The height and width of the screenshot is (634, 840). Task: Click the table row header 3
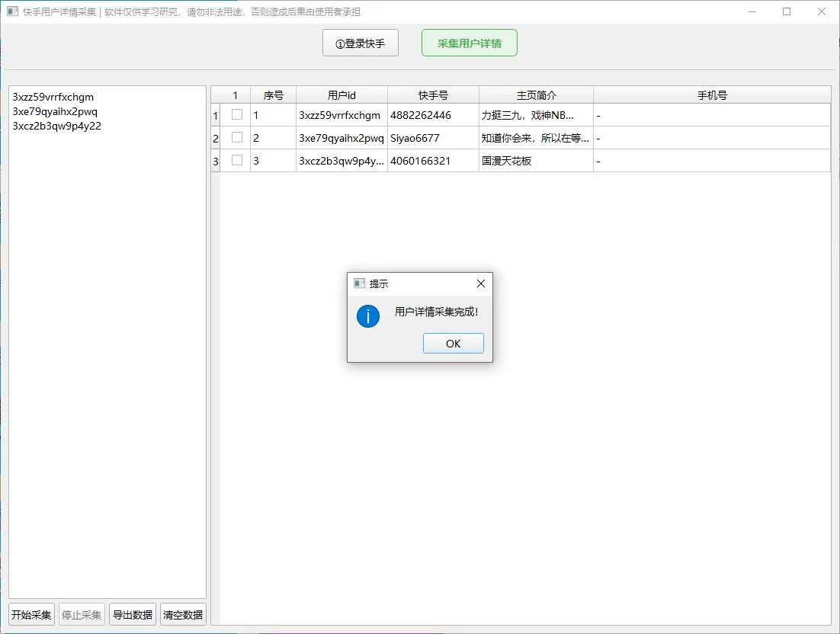click(216, 161)
